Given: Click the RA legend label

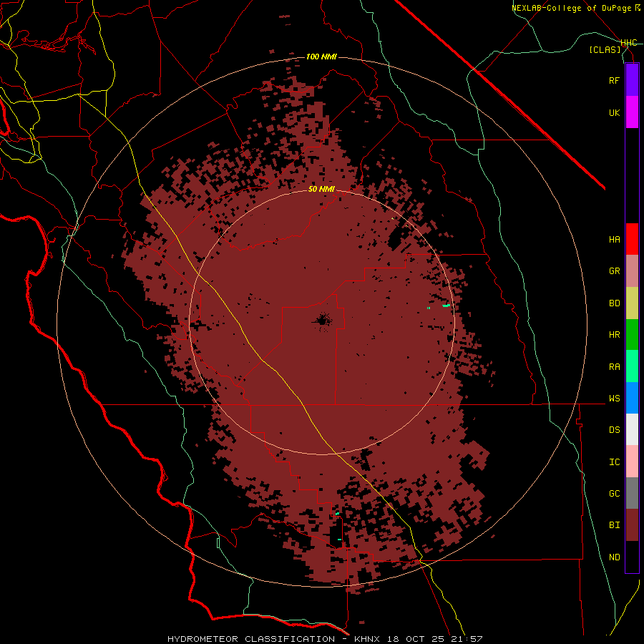Looking at the screenshot, I should coord(615,367).
